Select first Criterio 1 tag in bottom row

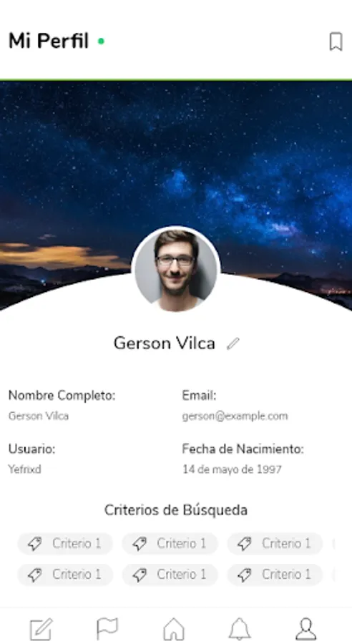65,574
